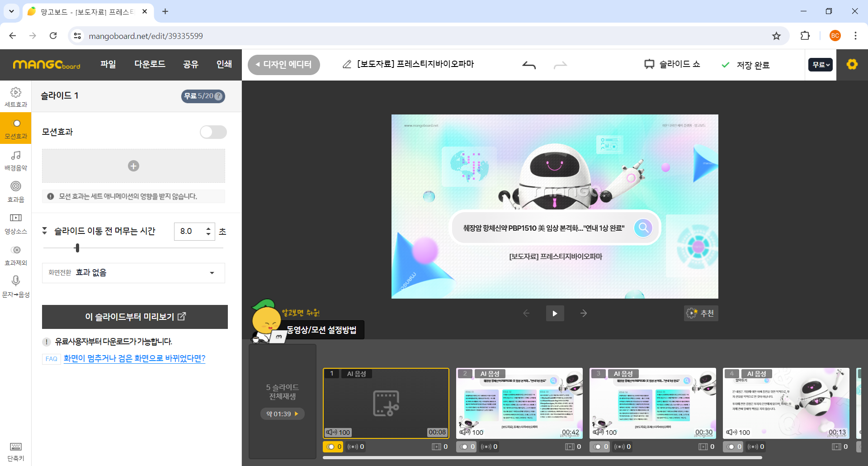The image size is (868, 466).
Task: Add a motion effect with plus icon
Action: click(133, 166)
